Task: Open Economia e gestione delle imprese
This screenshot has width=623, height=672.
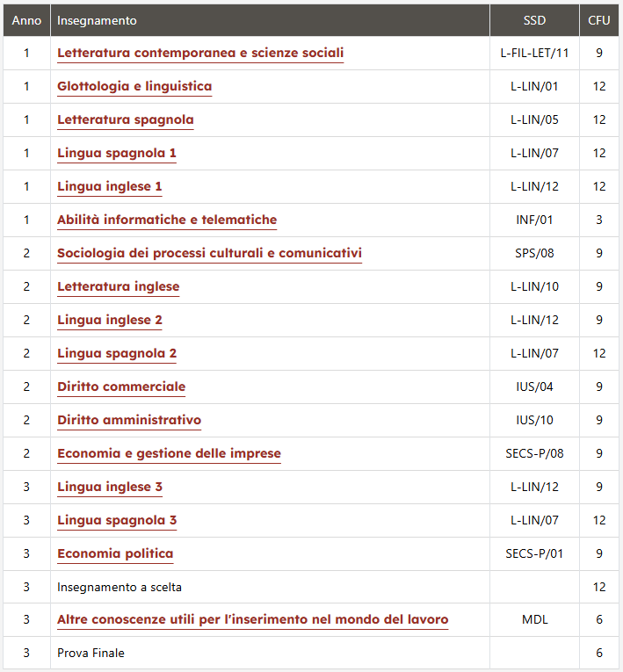Action: click(169, 454)
